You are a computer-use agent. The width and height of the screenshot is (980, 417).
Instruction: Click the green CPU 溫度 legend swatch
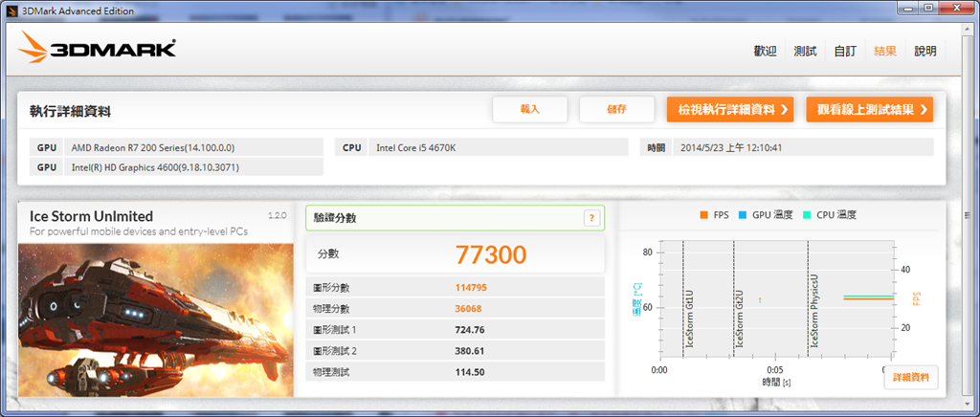[806, 215]
